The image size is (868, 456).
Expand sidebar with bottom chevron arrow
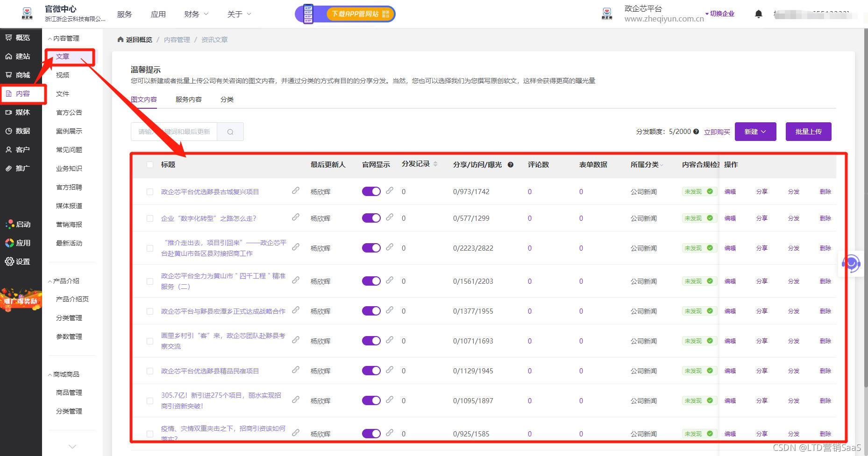72,447
